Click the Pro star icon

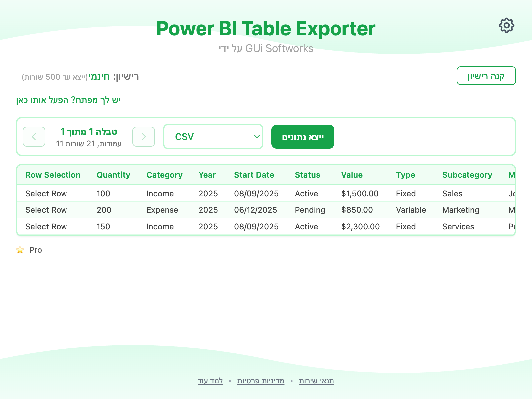[20, 250]
